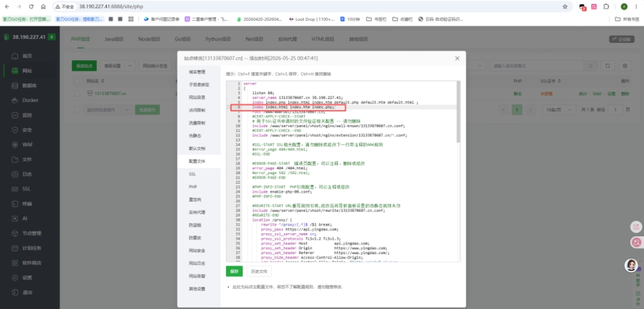Viewport: 644px width, 309px height.
Task: Open the browser home button icon
Action: pos(43,6)
